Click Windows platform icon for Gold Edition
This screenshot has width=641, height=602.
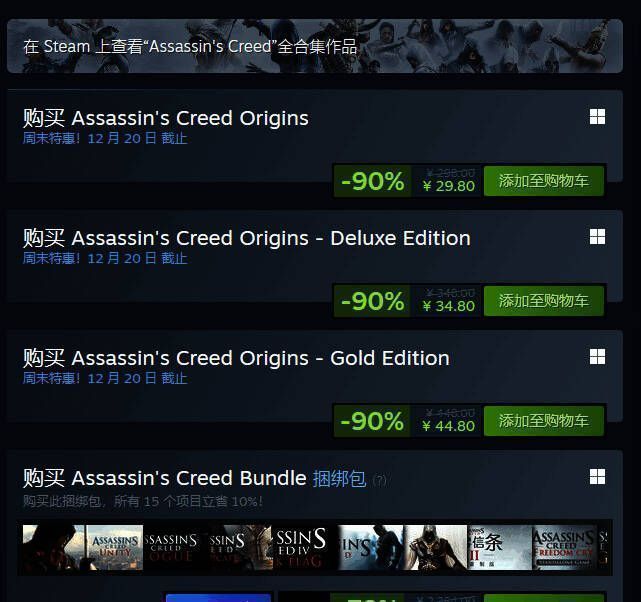597,357
